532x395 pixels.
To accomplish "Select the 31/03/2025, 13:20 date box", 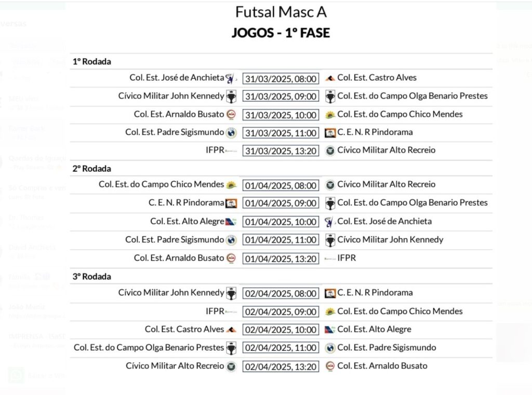I will (281, 151).
